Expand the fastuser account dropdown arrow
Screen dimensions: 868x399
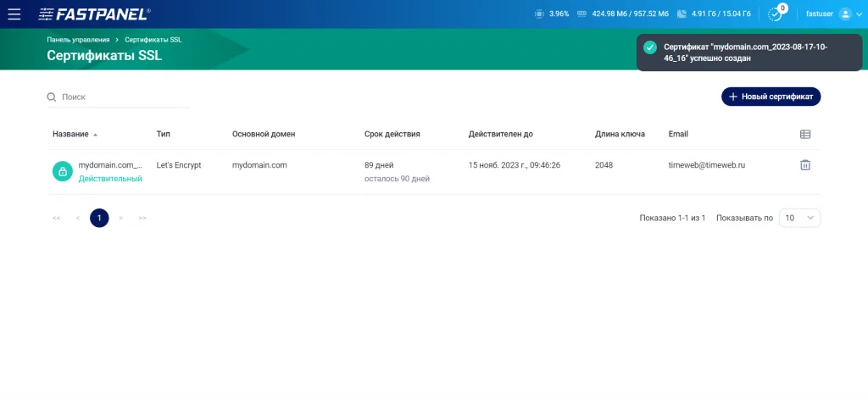click(860, 14)
